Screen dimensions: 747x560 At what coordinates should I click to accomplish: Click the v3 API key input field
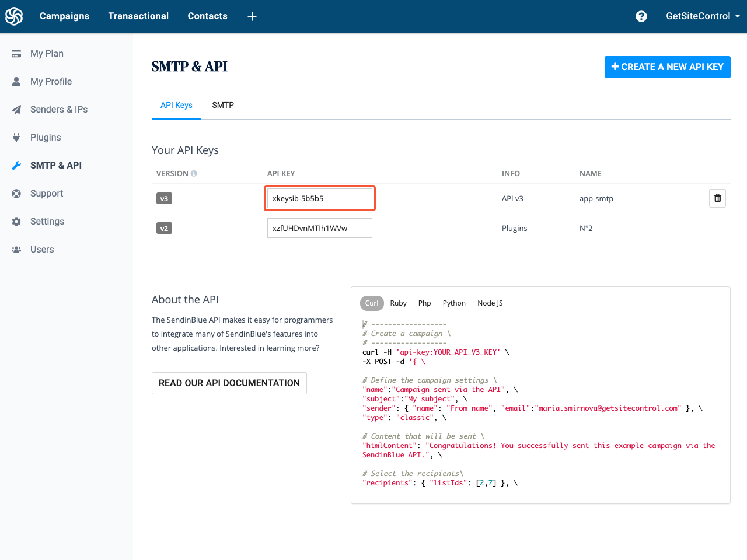pyautogui.click(x=319, y=198)
